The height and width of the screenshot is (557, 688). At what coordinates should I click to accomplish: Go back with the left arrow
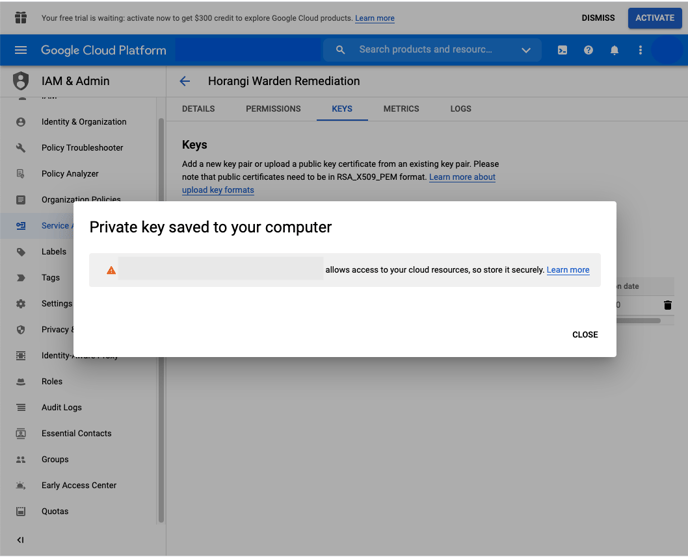click(185, 81)
